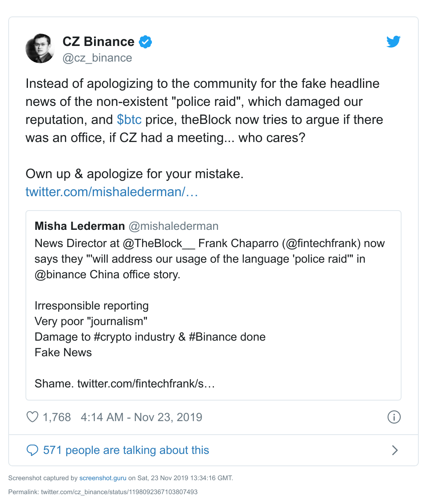Open the twitter.com/fintechfrank link
This screenshot has width=427, height=504.
pyautogui.click(x=146, y=384)
